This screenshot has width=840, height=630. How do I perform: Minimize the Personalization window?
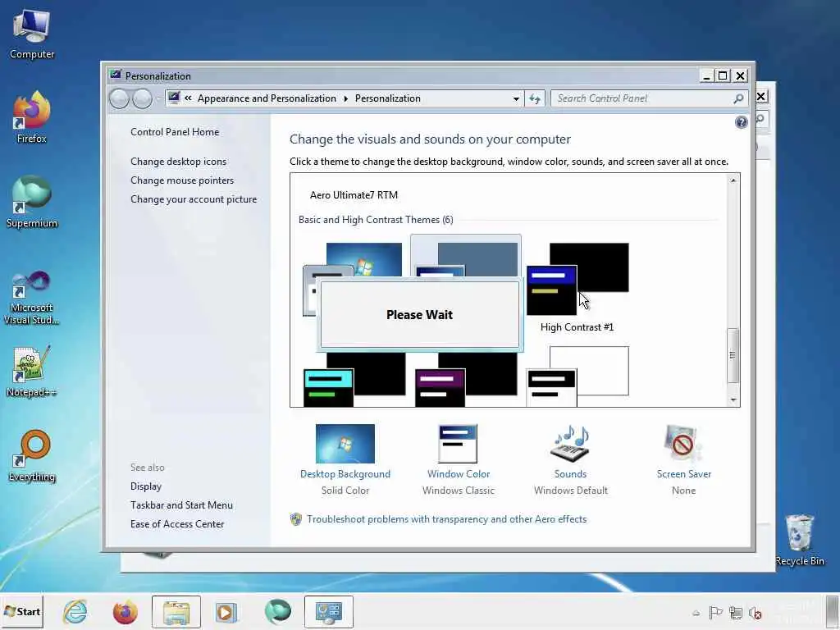point(706,76)
